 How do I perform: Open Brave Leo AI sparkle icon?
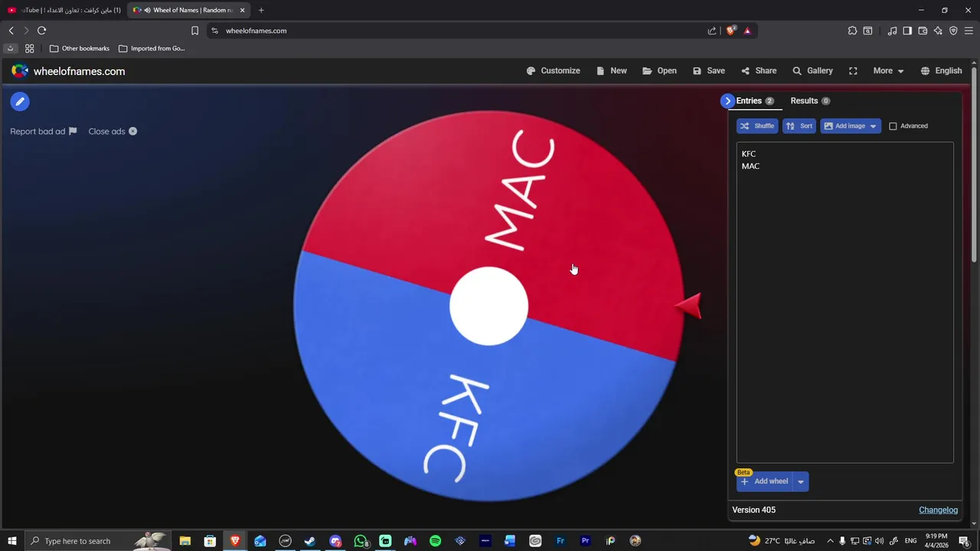click(x=938, y=31)
